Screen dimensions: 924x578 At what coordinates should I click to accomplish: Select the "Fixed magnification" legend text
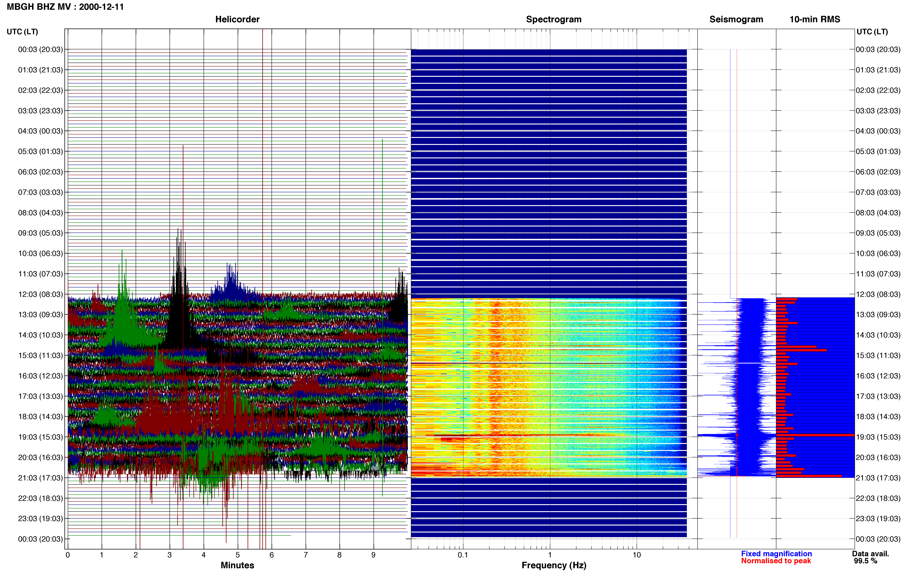point(776,554)
